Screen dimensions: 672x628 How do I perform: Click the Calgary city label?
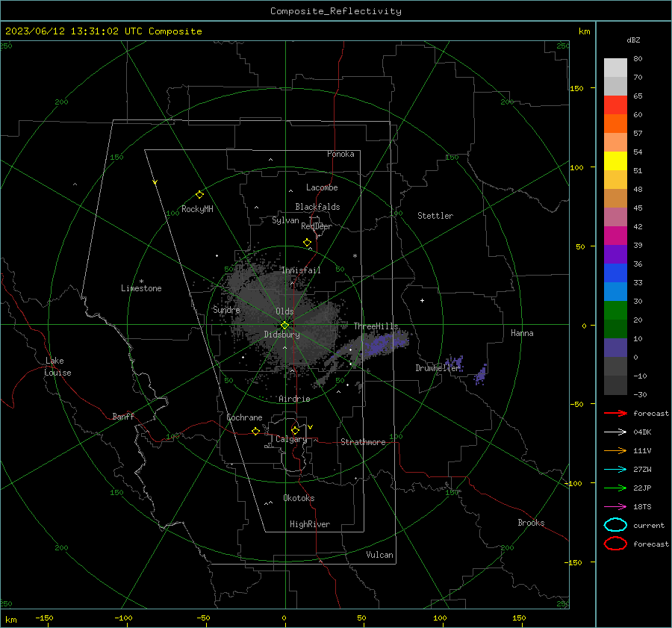coord(291,439)
